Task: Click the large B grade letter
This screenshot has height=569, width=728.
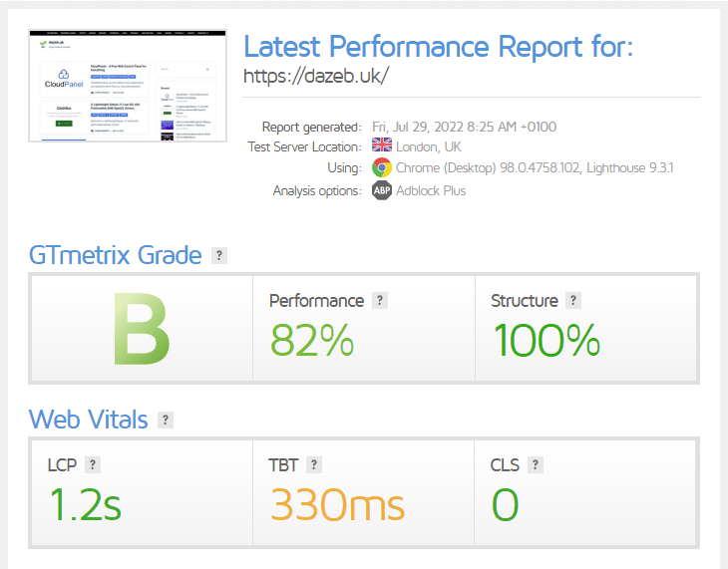Action: pyautogui.click(x=142, y=329)
